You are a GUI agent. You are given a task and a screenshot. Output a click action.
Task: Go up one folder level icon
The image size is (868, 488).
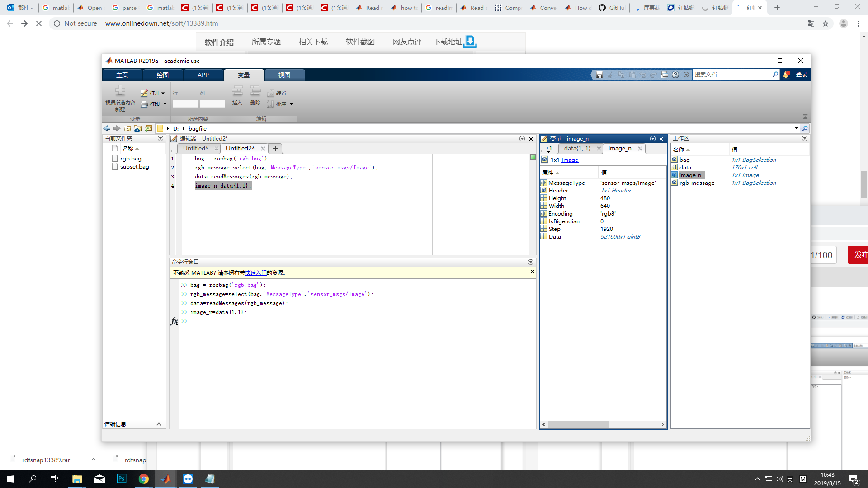point(127,129)
